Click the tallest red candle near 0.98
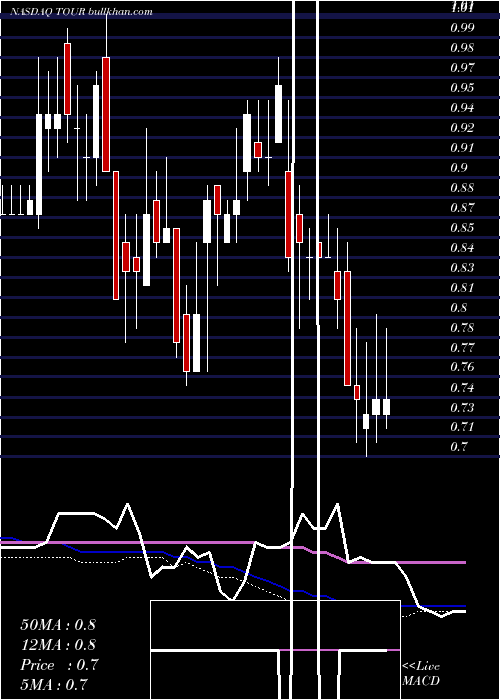 [106, 114]
